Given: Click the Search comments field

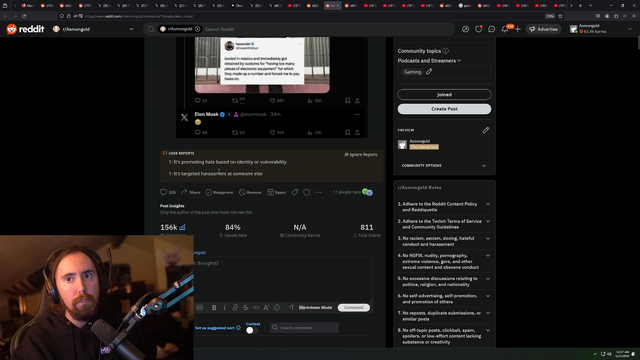Looking at the screenshot, I should 304,328.
